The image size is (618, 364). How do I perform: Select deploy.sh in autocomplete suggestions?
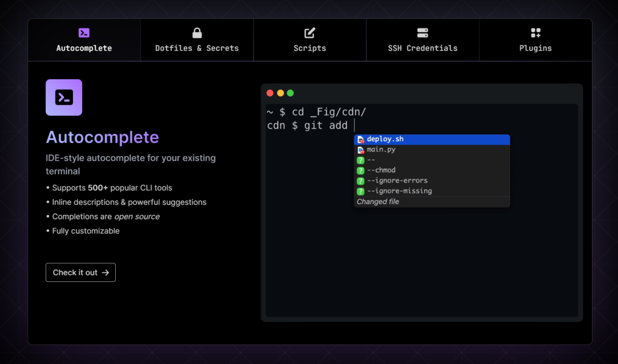coord(385,139)
